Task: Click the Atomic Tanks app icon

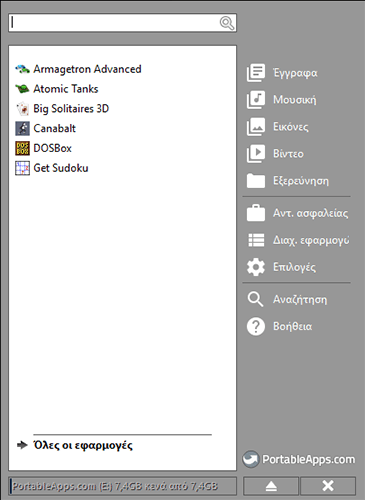Action: [22, 89]
